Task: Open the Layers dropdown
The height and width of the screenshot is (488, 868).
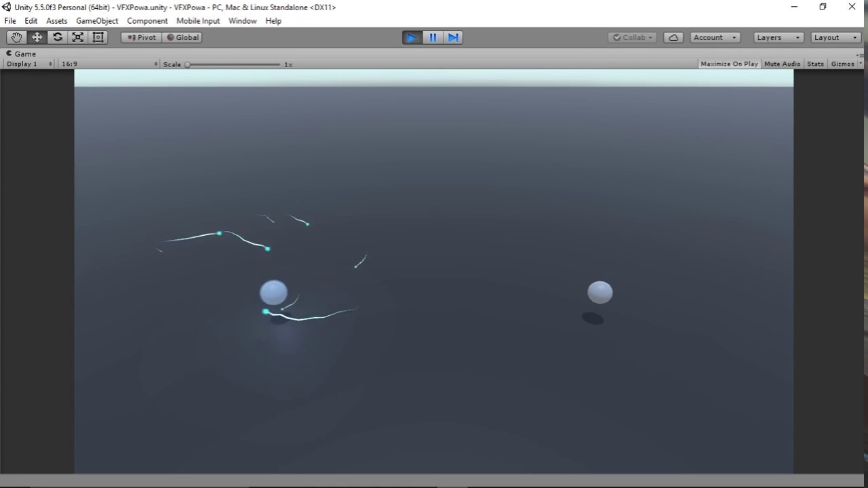Action: click(x=778, y=37)
